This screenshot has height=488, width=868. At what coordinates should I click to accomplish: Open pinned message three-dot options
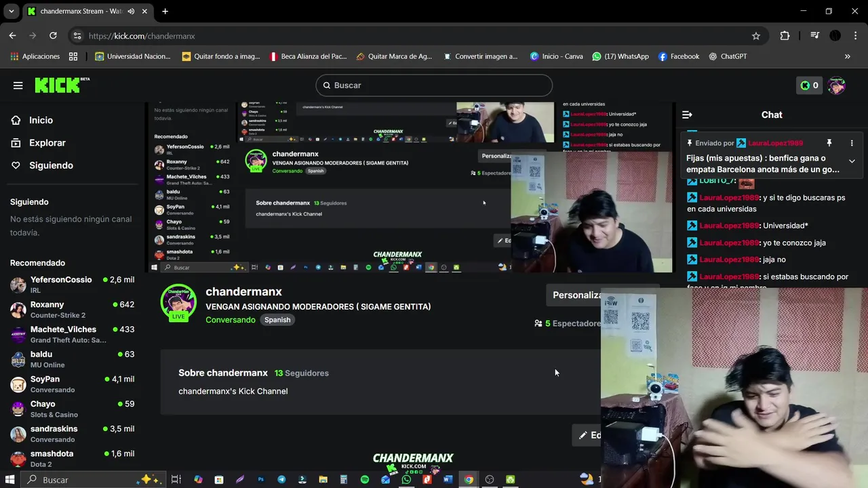tap(852, 143)
